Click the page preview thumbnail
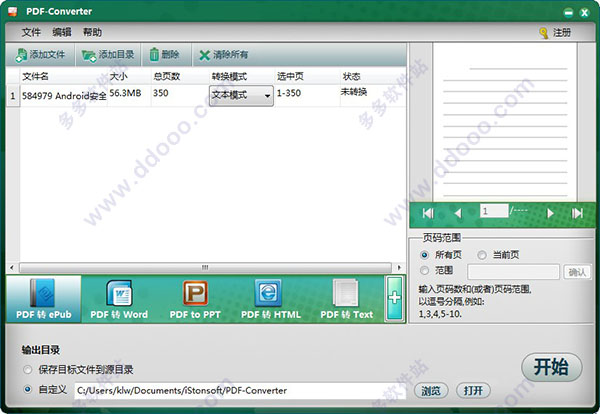Image resolution: width=600 pixels, height=414 pixels. [505, 122]
